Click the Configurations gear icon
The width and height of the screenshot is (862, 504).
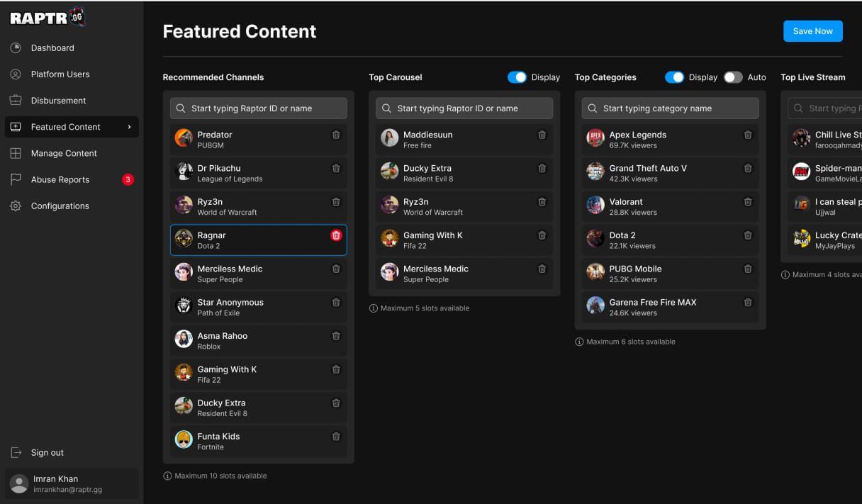coord(16,206)
